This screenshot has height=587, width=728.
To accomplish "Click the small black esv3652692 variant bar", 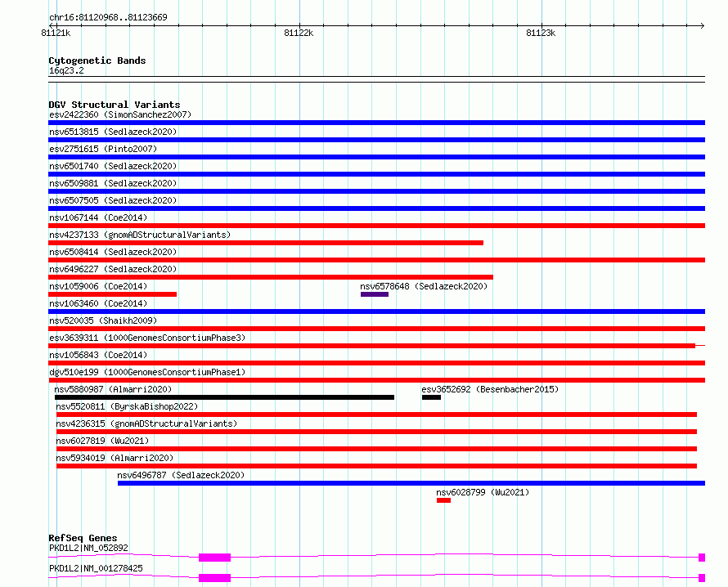I will (431, 397).
